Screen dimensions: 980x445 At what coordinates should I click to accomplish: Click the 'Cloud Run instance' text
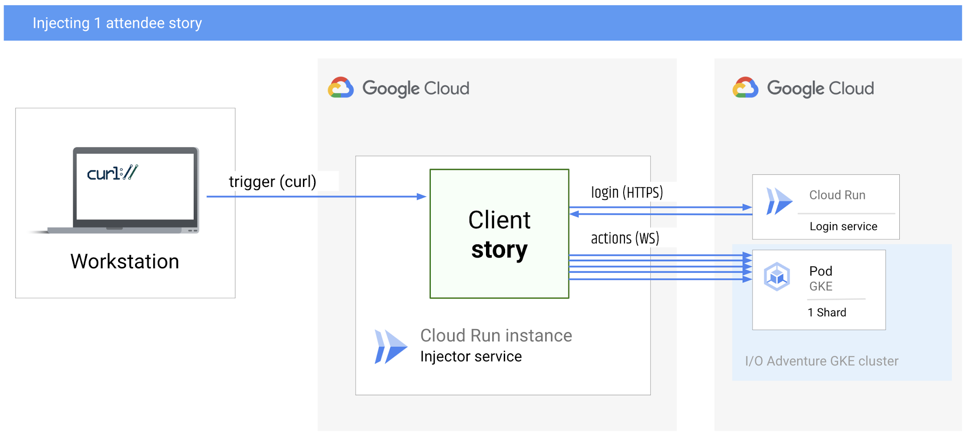[496, 336]
